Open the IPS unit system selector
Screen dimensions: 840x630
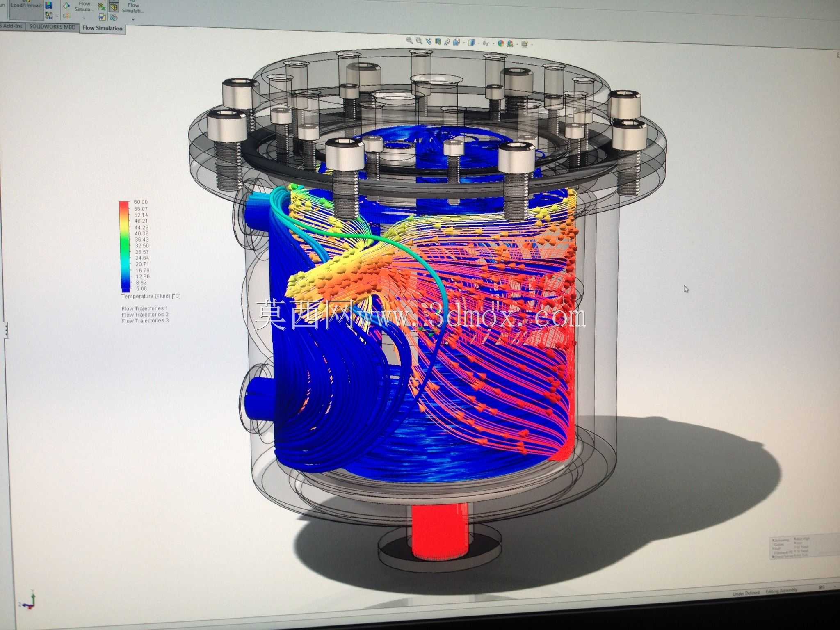coord(822,587)
